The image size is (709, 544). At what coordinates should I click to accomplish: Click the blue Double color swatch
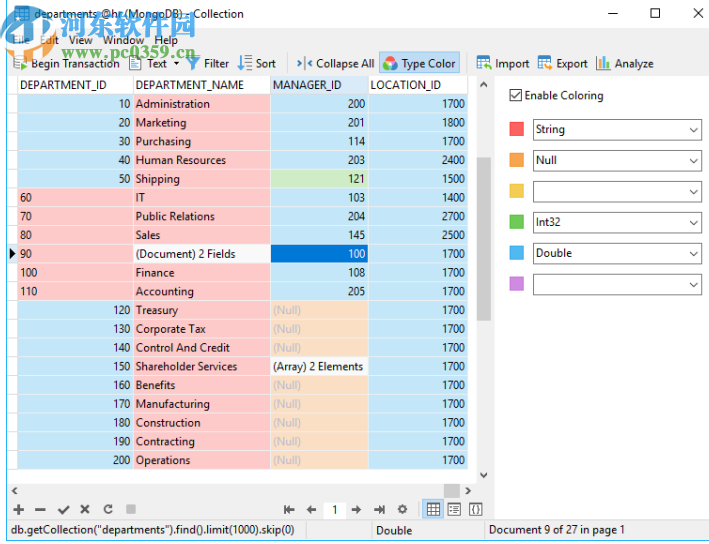(516, 253)
